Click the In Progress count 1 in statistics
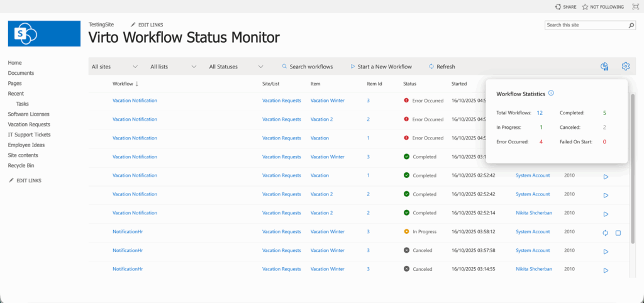This screenshot has height=303, width=644. (x=541, y=127)
